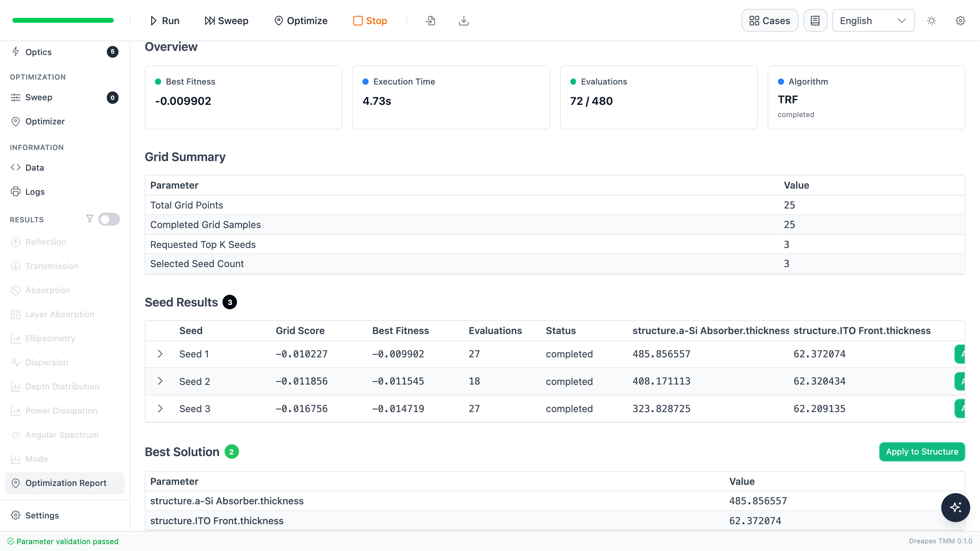Expand Seed 1 row details
Viewport: 980px width, 551px height.
point(160,354)
